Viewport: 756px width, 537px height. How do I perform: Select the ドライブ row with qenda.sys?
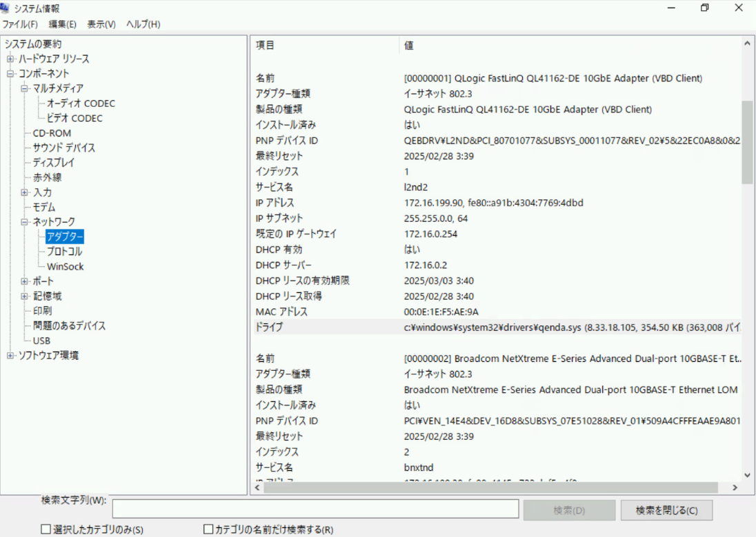pos(497,327)
